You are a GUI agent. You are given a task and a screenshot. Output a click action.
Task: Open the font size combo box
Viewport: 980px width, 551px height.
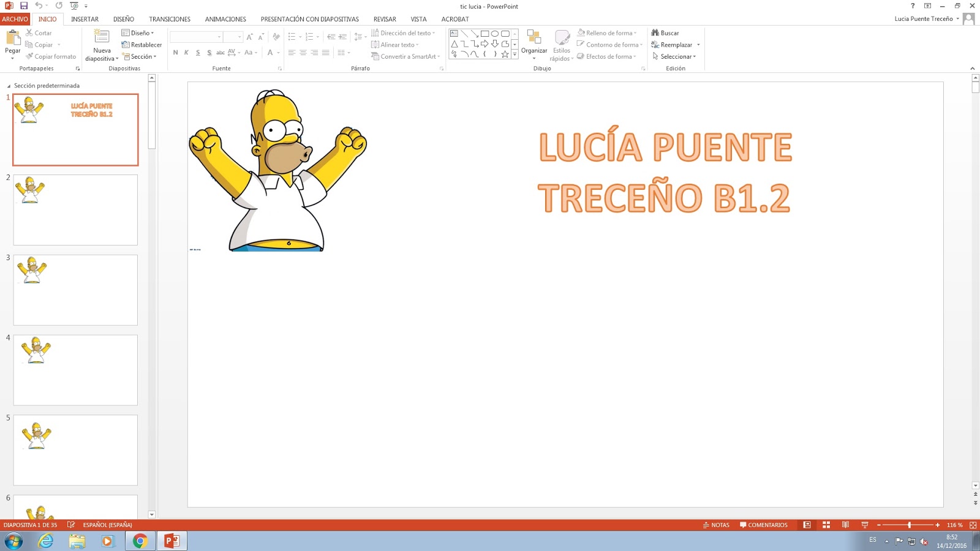click(233, 37)
